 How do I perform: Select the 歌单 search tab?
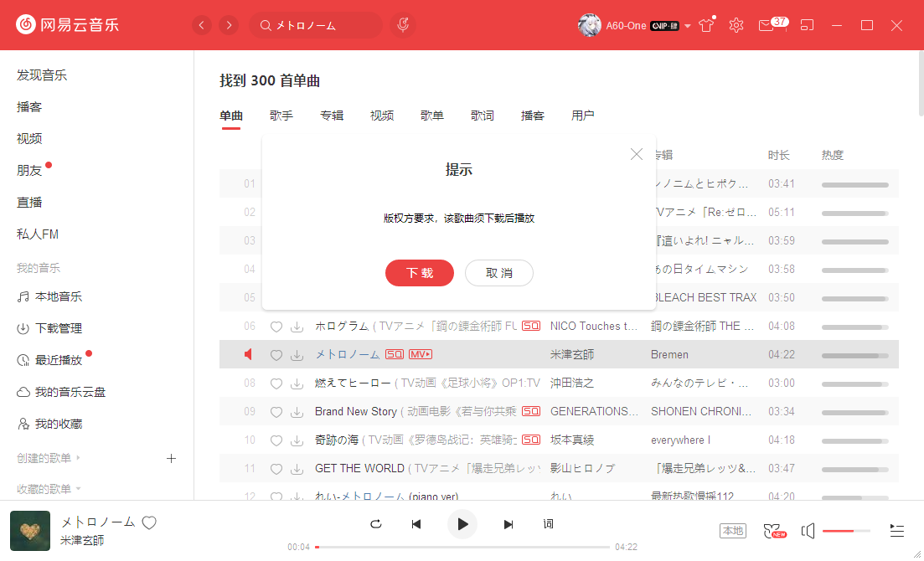click(x=432, y=116)
